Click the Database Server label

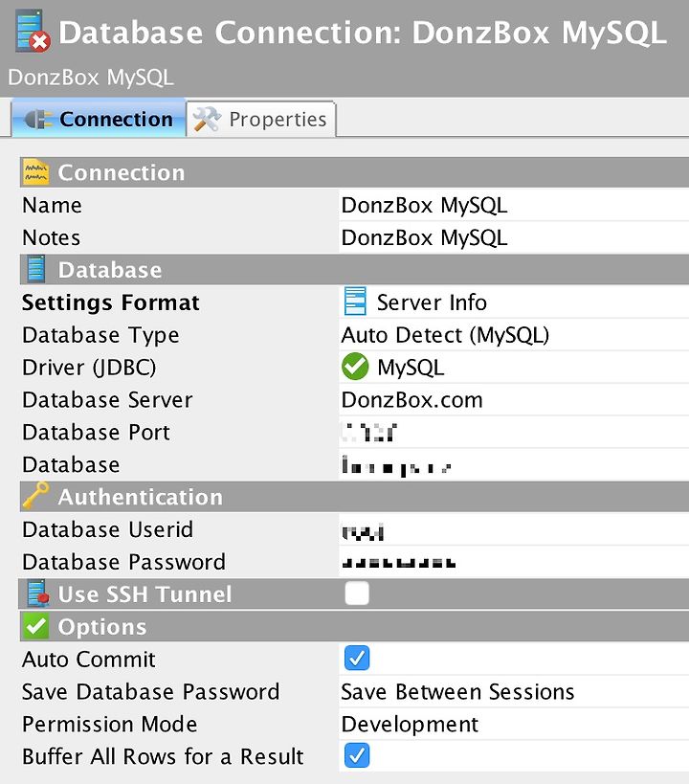(x=107, y=400)
